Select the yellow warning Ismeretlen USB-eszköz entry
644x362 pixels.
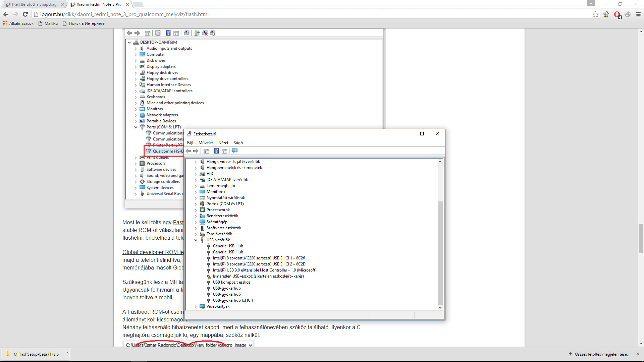[x=258, y=276]
